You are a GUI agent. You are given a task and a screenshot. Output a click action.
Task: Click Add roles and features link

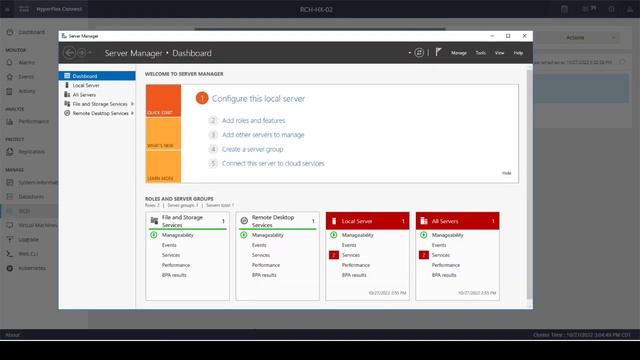[x=253, y=121]
